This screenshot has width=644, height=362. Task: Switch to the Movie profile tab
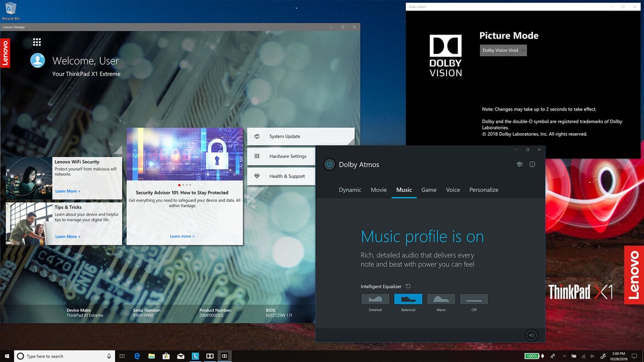(379, 190)
